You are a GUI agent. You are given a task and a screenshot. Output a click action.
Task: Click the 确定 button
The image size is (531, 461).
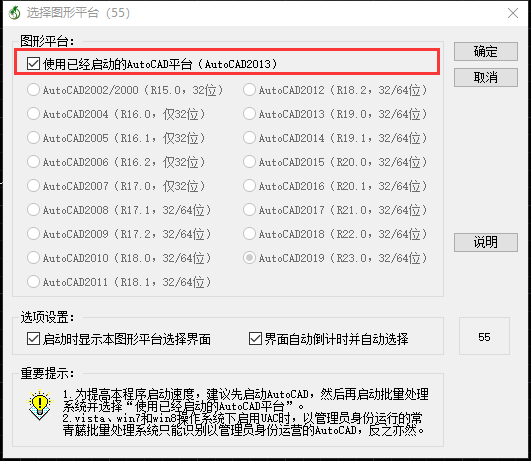click(486, 51)
